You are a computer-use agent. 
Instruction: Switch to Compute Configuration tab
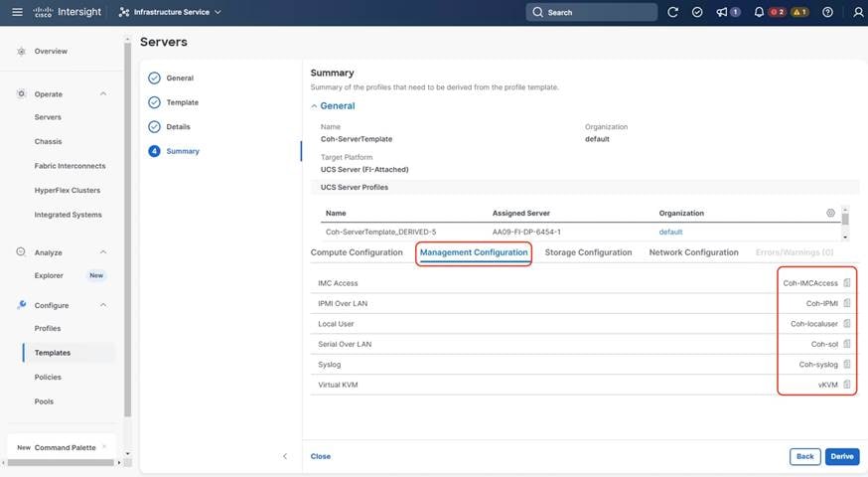[x=357, y=252]
